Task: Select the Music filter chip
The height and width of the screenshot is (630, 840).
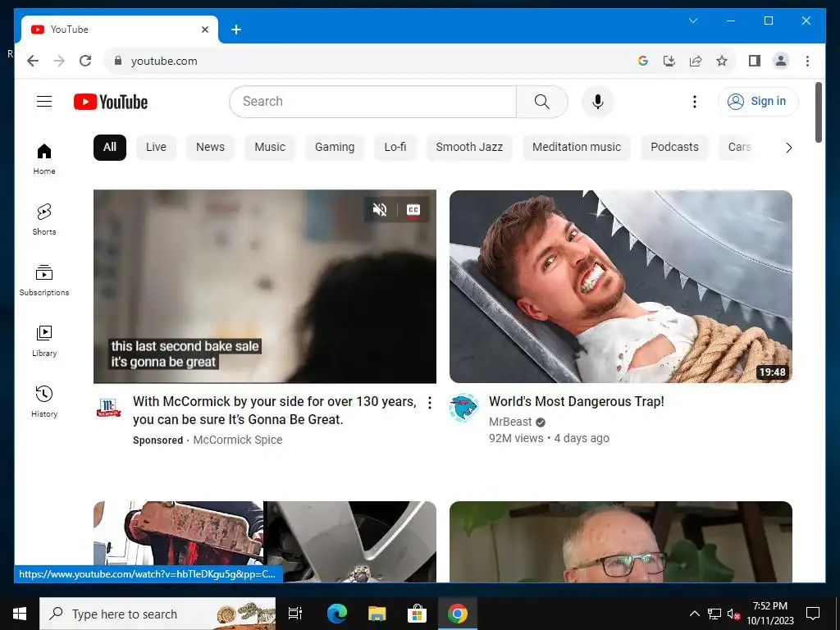Action: [270, 148]
